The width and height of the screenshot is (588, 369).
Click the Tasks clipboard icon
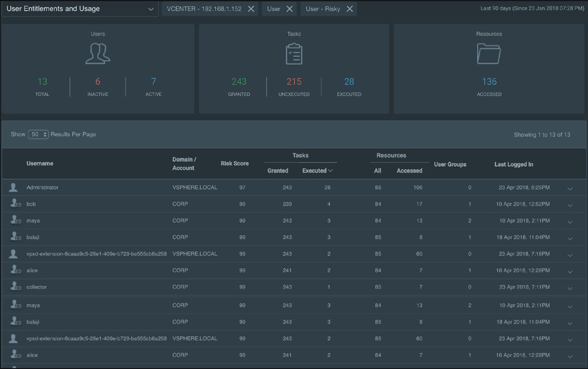tap(294, 54)
